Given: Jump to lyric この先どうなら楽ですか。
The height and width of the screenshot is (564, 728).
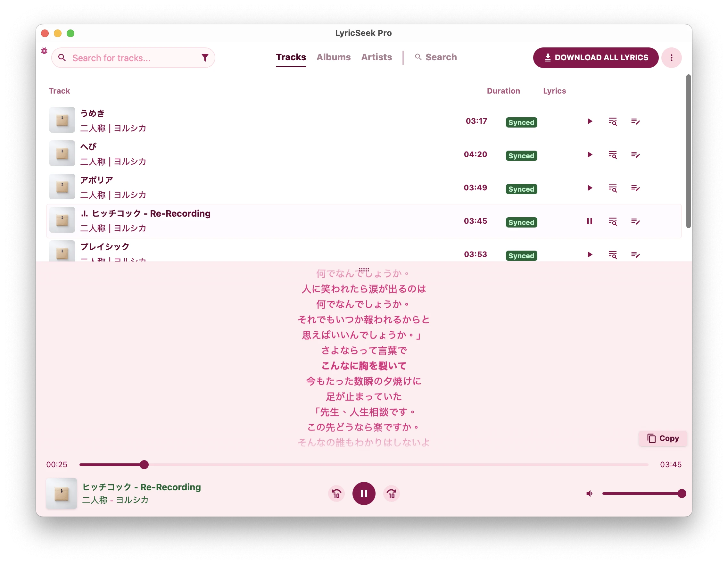Looking at the screenshot, I should pos(364,427).
